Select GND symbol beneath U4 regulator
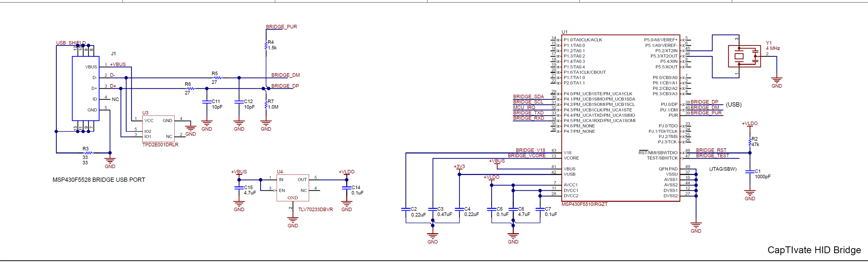Image resolution: width=868 pixels, height=262 pixels. pyautogui.click(x=293, y=222)
